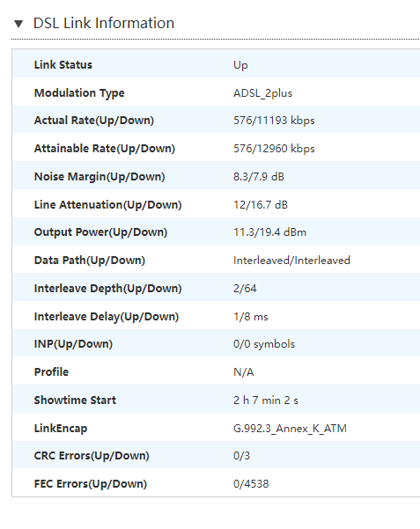
Task: Click the CRC Errors(Up/Down) label
Action: tap(92, 455)
